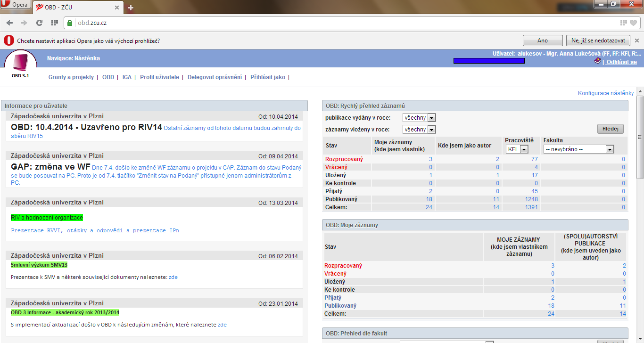
Task: Click 'RIV a hodnocení organizace' highlighted heading
Action: 47,218
